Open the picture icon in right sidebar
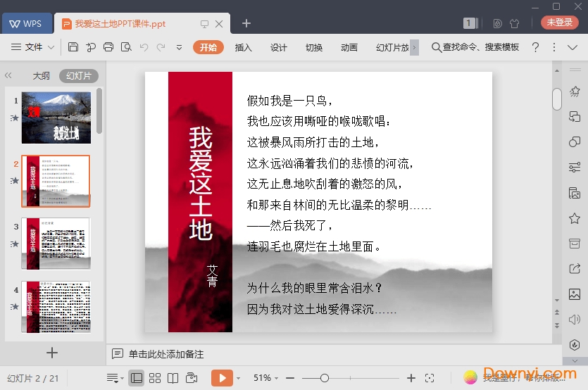The width and height of the screenshot is (588, 390). pos(575,294)
